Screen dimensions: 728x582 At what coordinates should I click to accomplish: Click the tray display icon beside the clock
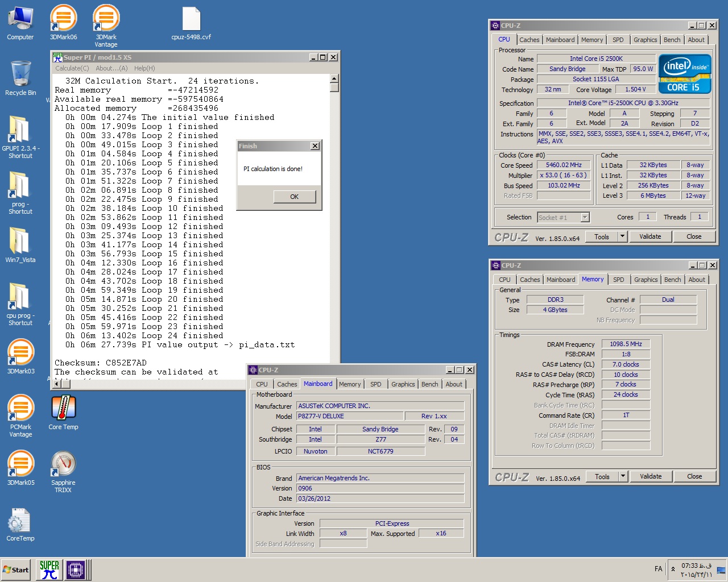click(x=721, y=569)
